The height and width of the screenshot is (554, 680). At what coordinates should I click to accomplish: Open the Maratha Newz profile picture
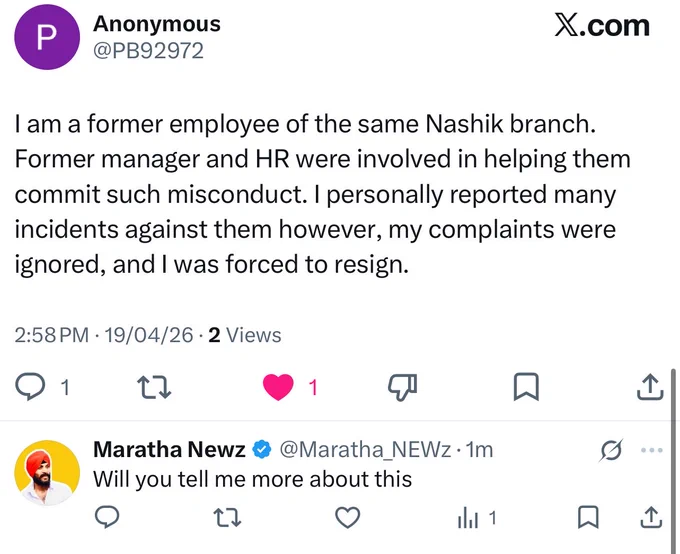pos(47,473)
